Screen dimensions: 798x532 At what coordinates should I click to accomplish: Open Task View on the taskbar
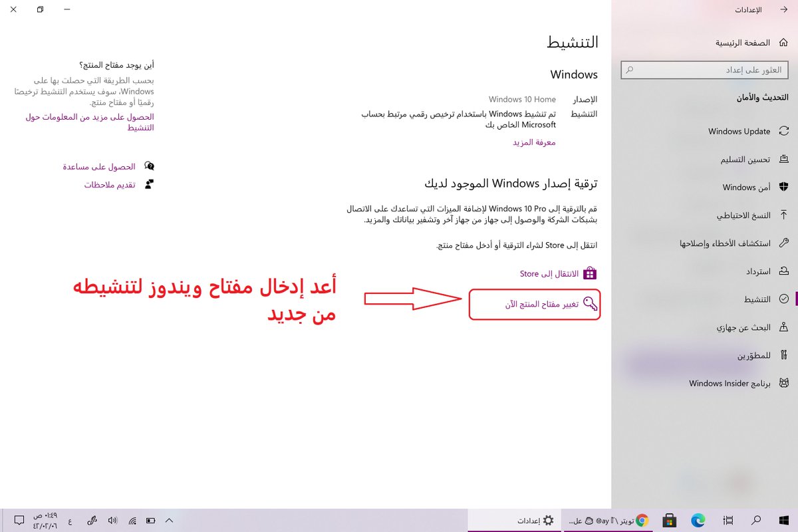(x=728, y=520)
